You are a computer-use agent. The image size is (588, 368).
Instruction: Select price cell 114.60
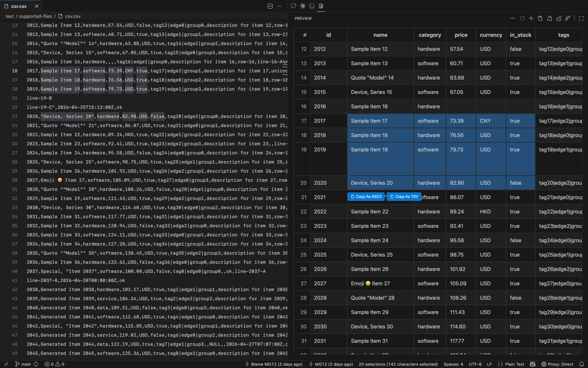pyautogui.click(x=461, y=327)
